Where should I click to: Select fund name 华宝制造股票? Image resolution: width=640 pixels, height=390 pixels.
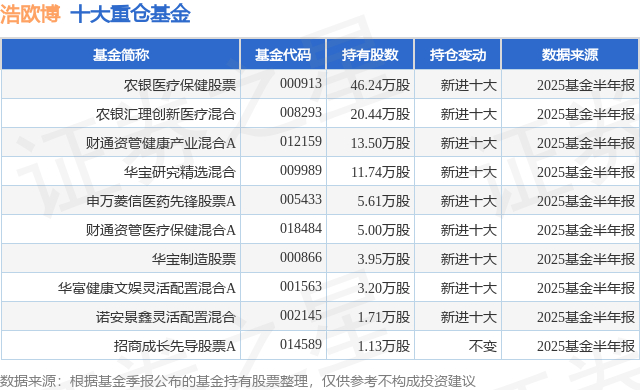pyautogui.click(x=194, y=259)
